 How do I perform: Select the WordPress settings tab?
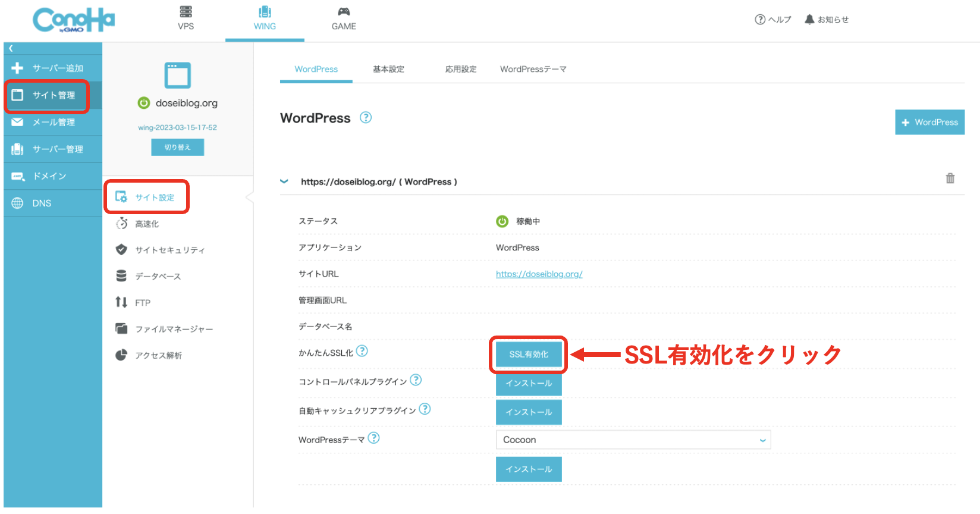click(316, 69)
